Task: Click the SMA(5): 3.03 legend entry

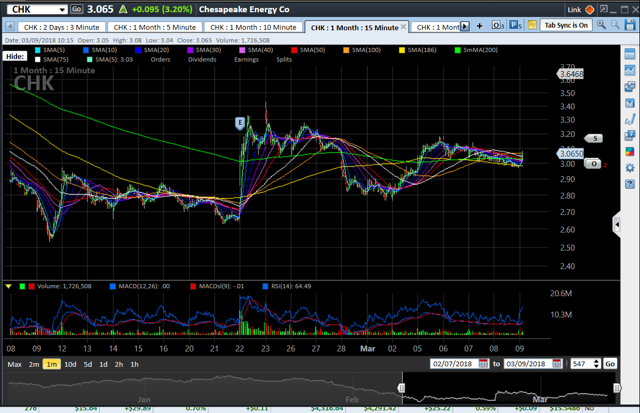Action: [x=110, y=60]
